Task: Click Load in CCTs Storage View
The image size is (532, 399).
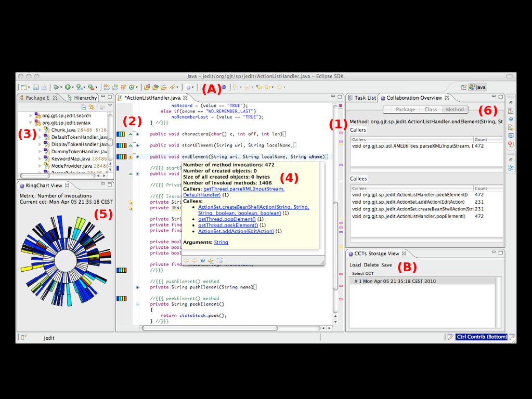Action: click(355, 265)
